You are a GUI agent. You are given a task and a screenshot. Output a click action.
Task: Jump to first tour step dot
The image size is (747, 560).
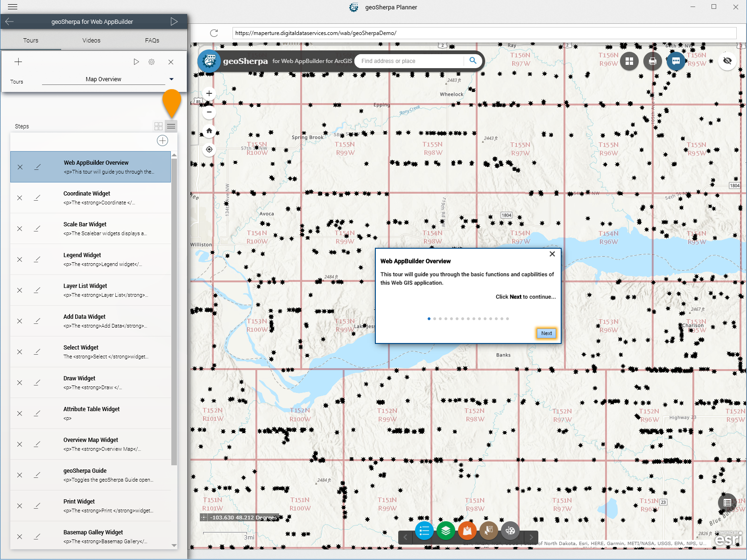point(429,319)
